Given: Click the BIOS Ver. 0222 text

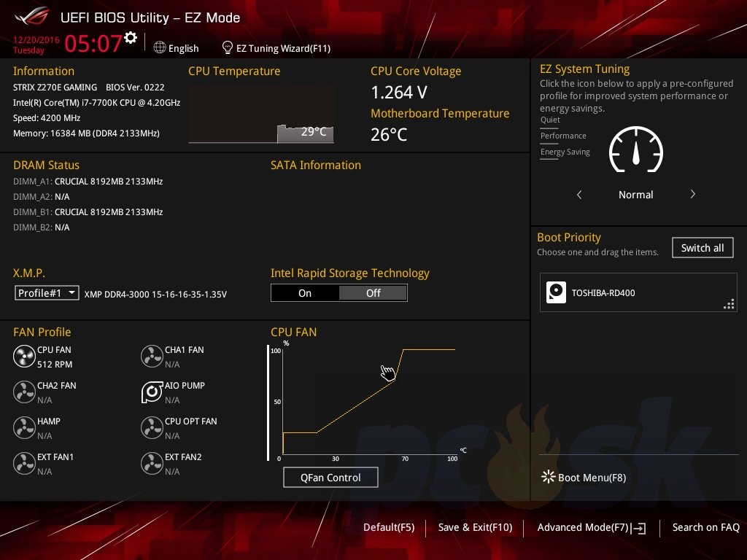Looking at the screenshot, I should (135, 87).
